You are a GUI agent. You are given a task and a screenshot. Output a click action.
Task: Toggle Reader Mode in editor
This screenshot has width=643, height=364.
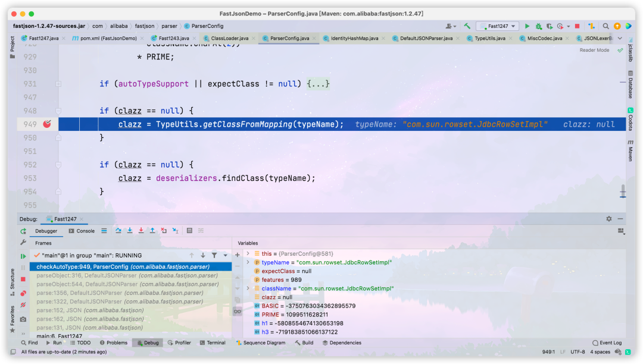pyautogui.click(x=594, y=50)
